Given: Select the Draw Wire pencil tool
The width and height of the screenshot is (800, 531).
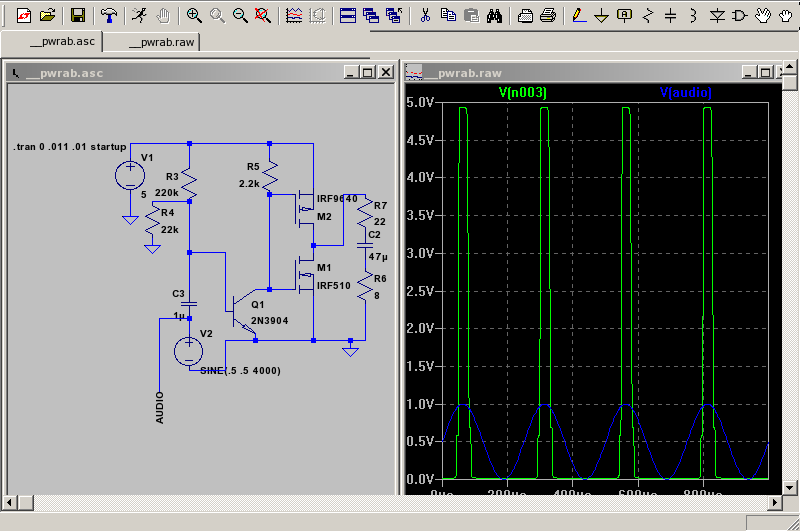Looking at the screenshot, I should pyautogui.click(x=579, y=15).
